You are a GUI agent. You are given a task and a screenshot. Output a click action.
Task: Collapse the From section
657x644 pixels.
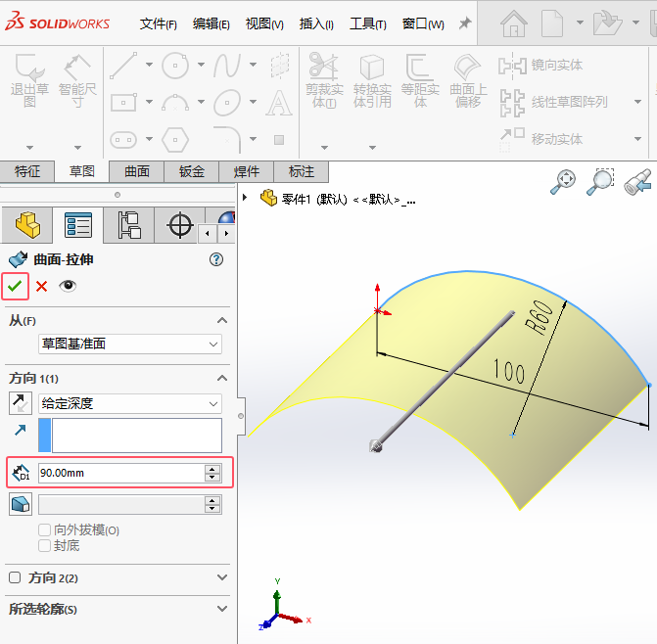[222, 321]
